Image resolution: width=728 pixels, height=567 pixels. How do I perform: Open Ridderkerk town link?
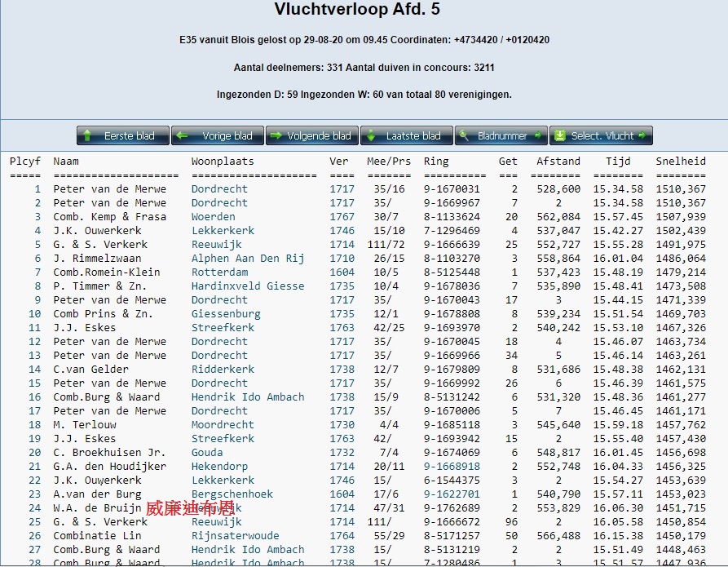[x=223, y=370]
